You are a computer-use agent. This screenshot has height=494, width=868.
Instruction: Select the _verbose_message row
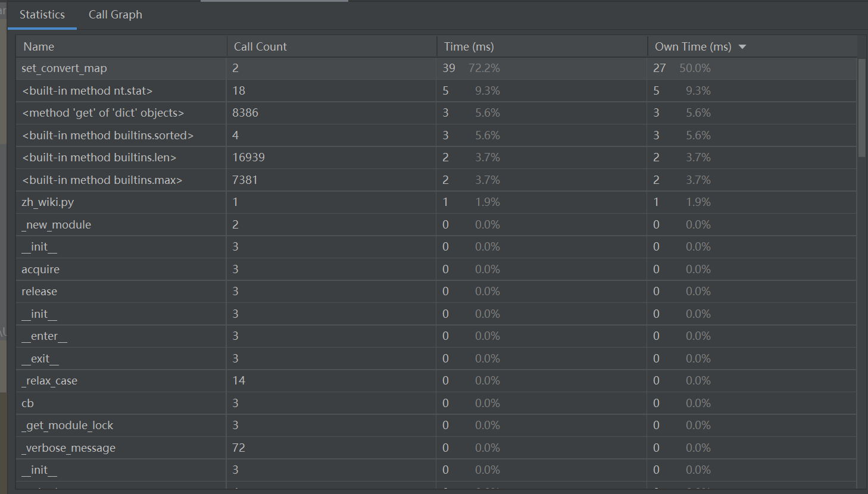point(68,448)
